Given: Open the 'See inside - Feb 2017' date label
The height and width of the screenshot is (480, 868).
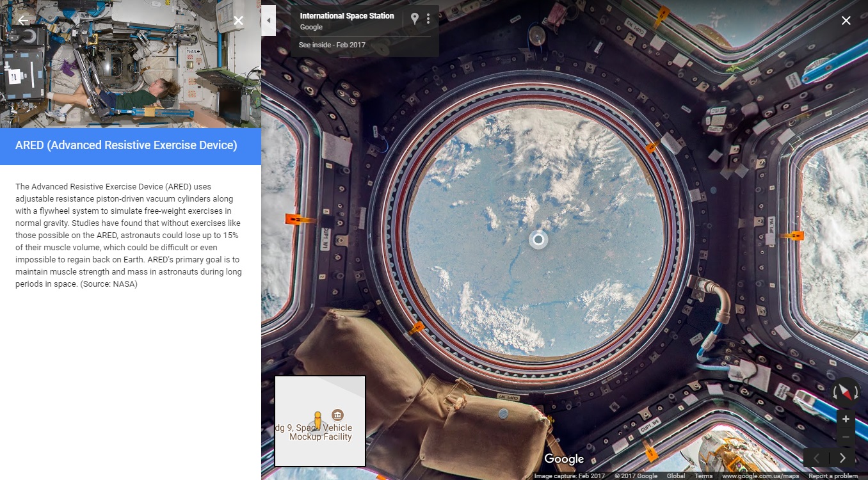Looking at the screenshot, I should 332,45.
